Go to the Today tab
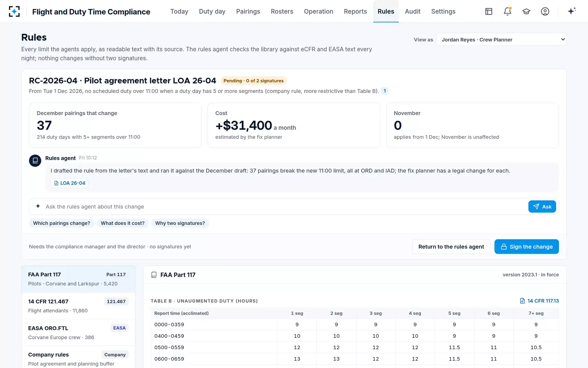 (x=179, y=11)
